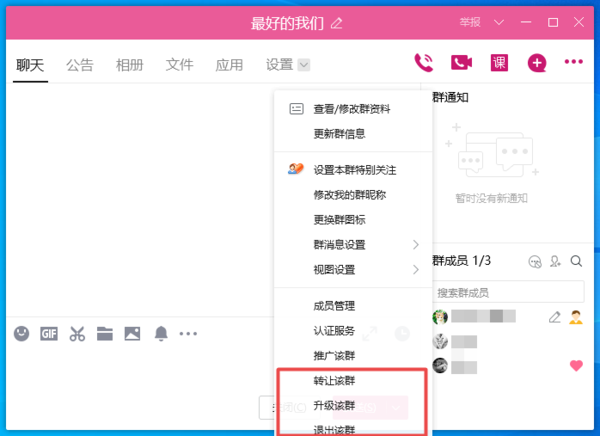Open second member's avatar in member list

coord(440,341)
